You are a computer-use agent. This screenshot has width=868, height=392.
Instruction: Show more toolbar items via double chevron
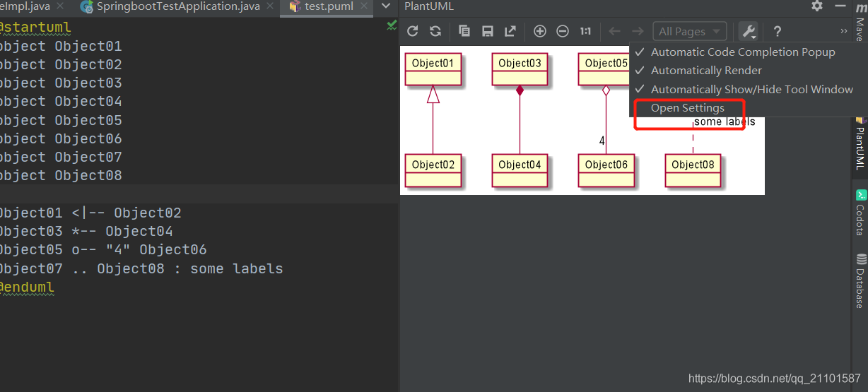[x=843, y=31]
